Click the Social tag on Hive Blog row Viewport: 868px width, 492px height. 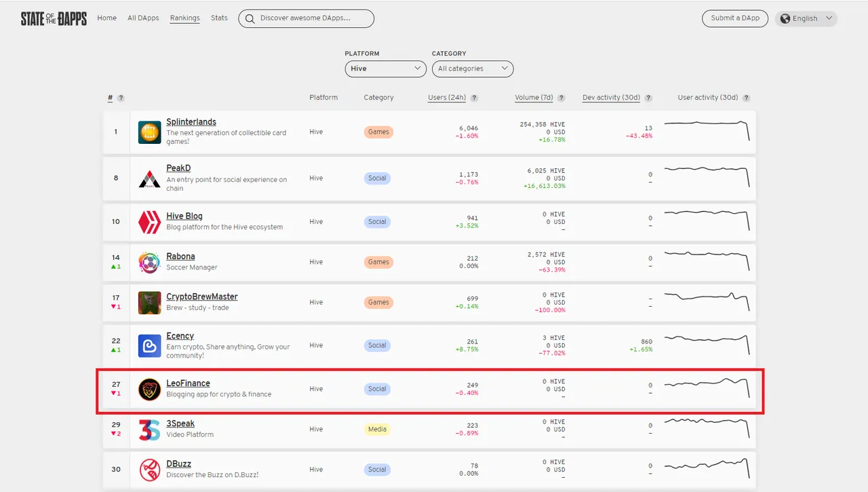click(377, 222)
